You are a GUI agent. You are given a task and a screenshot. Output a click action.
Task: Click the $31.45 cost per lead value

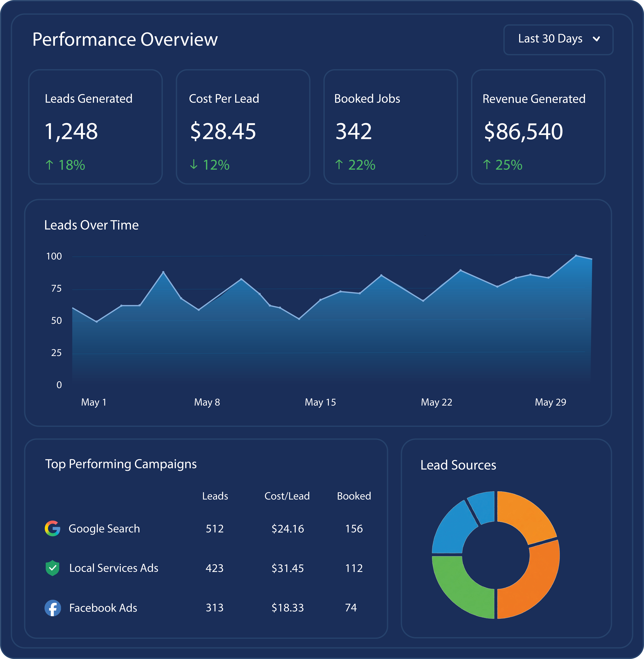coord(288,568)
